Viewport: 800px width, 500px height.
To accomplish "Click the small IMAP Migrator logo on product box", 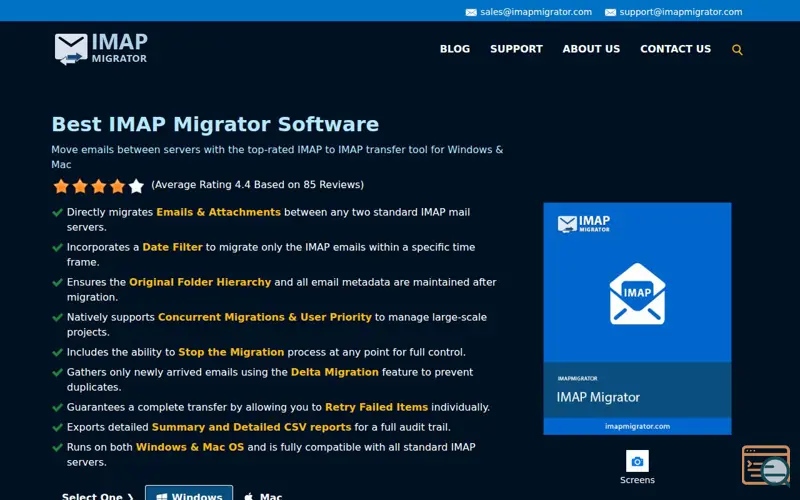I will [584, 224].
